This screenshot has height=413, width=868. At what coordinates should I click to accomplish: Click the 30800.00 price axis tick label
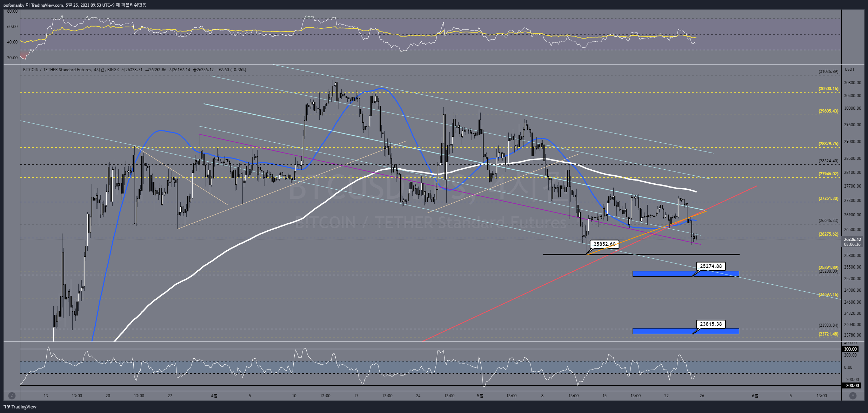[853, 83]
